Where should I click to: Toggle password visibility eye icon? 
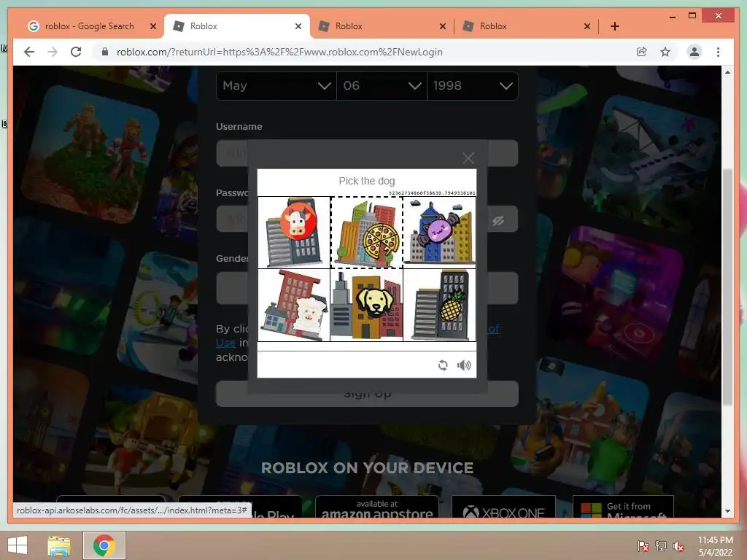498,220
